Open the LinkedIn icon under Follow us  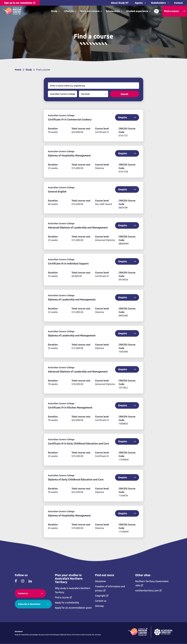(x=30, y=581)
